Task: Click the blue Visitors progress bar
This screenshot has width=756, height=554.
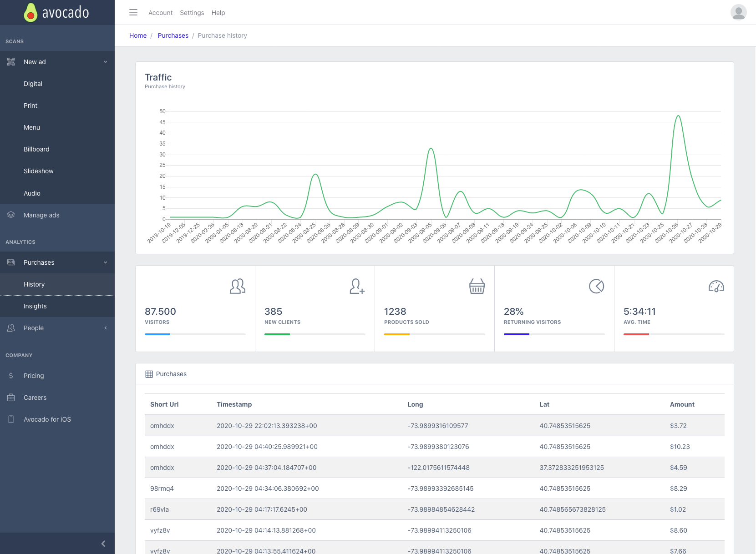Action: [157, 334]
